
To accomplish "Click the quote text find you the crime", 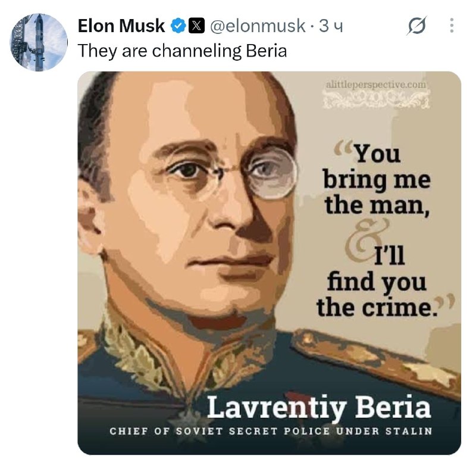I will click(377, 295).
